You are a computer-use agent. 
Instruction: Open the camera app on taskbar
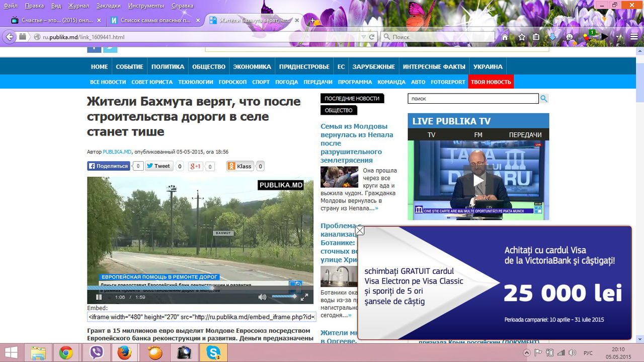point(183,352)
